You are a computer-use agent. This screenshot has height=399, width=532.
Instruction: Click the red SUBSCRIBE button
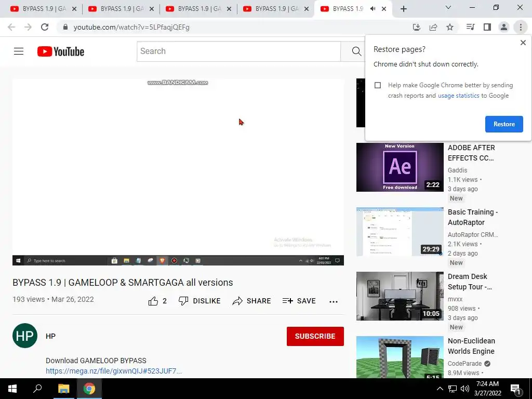click(x=315, y=336)
